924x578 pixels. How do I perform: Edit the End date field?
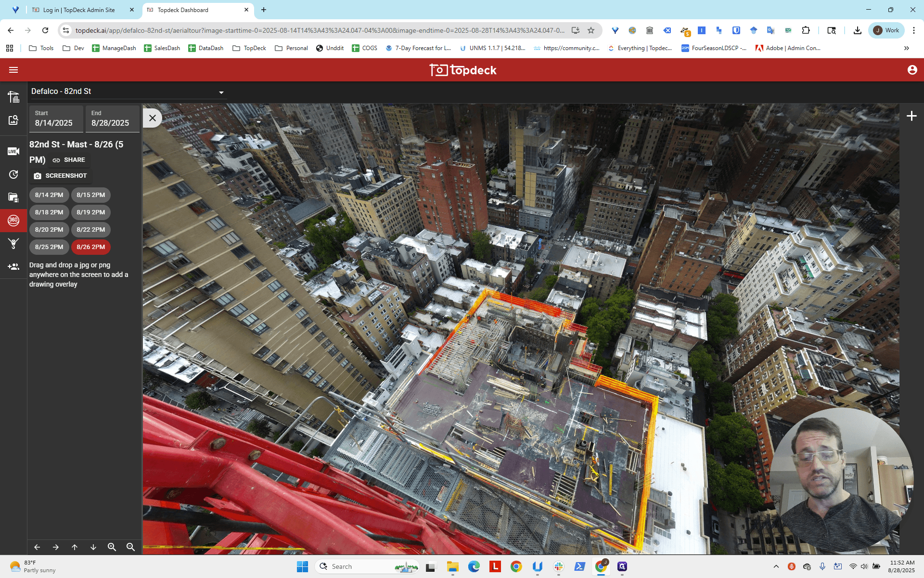click(113, 119)
